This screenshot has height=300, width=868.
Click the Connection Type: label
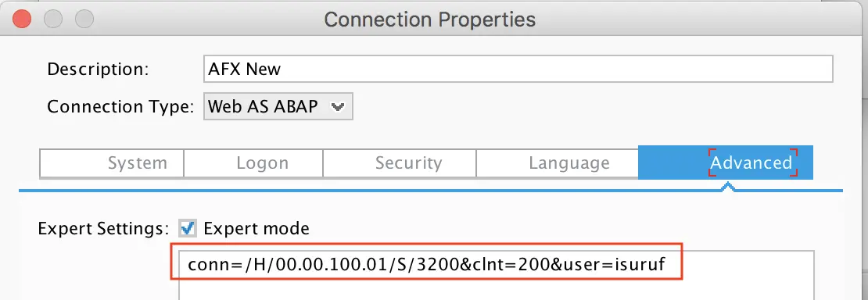point(120,106)
